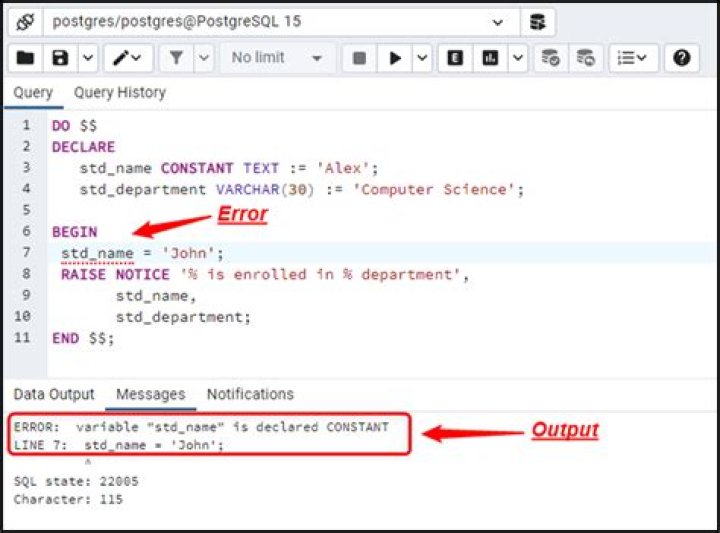Open the edit pencil menu
This screenshot has width=720, height=533.
tap(128, 58)
